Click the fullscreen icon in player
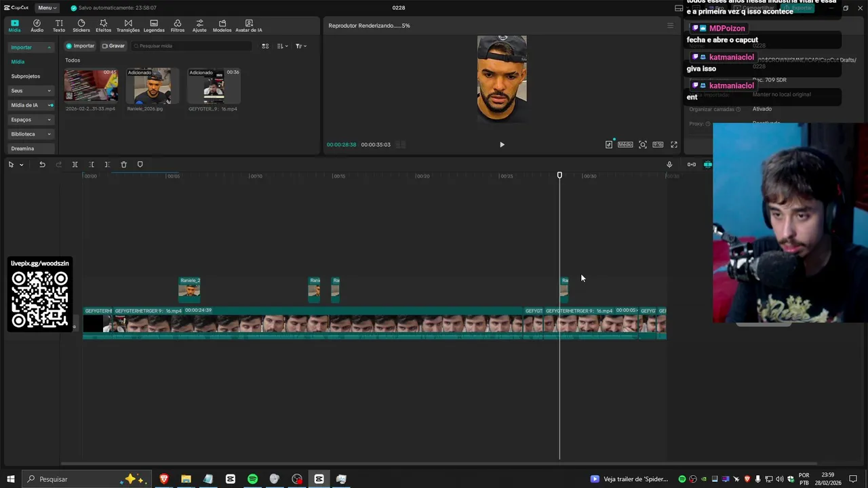 click(674, 144)
